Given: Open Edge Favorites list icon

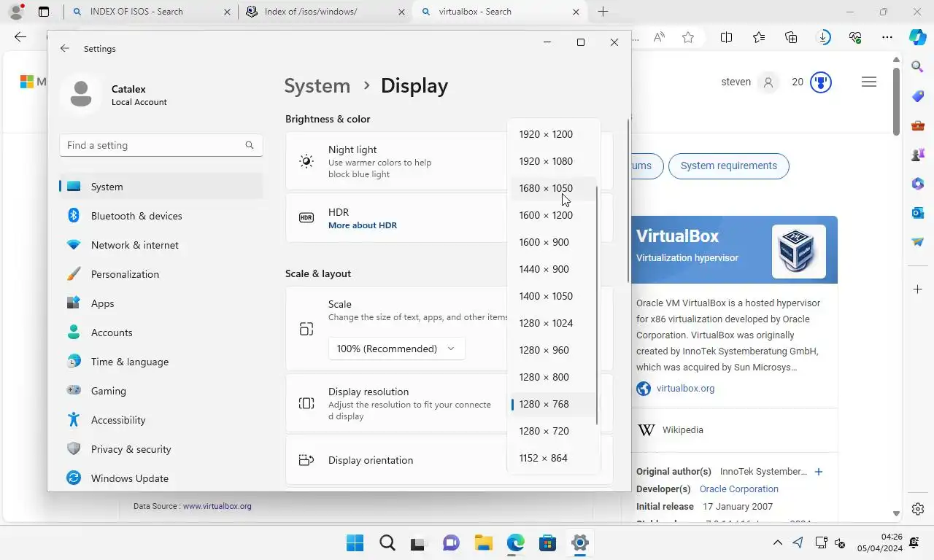Looking at the screenshot, I should [759, 37].
